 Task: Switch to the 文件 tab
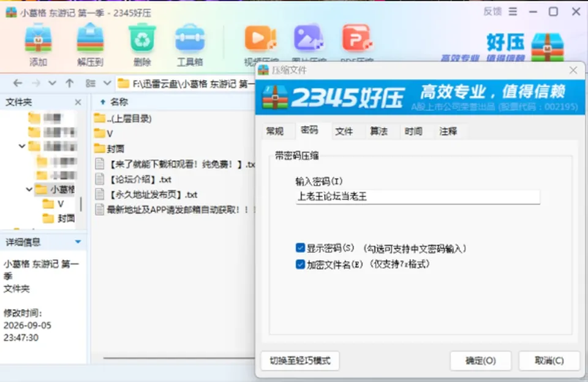pos(344,131)
